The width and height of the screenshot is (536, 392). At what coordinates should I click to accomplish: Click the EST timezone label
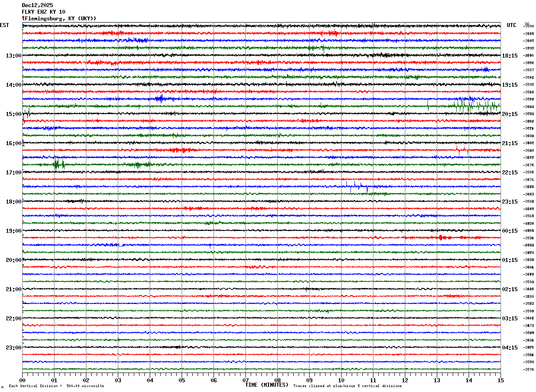pos(4,25)
